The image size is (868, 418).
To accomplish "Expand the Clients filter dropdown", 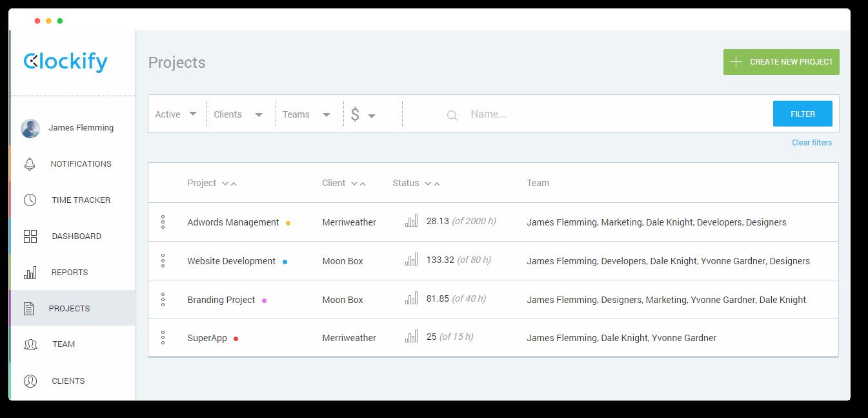I will click(238, 114).
